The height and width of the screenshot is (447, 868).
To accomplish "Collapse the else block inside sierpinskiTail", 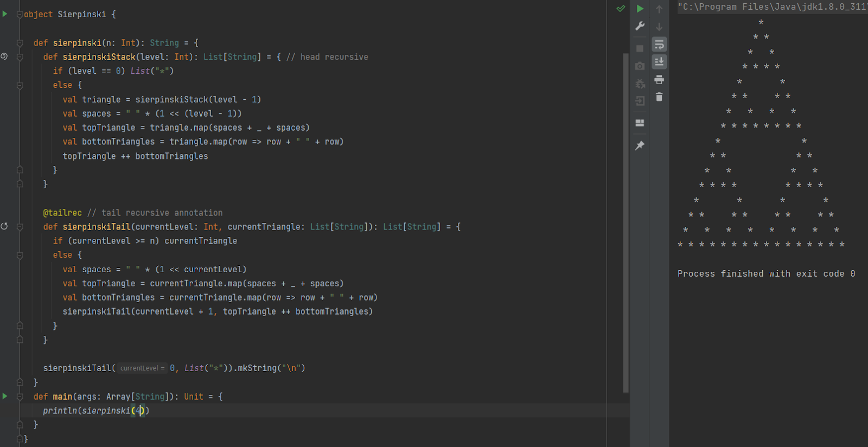I will coord(20,255).
